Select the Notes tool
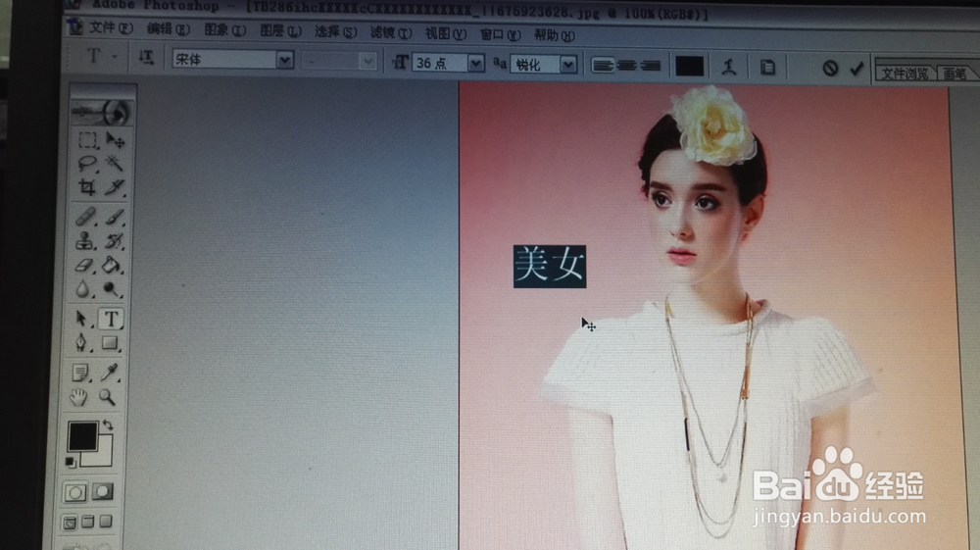This screenshot has height=550, width=980. [80, 373]
